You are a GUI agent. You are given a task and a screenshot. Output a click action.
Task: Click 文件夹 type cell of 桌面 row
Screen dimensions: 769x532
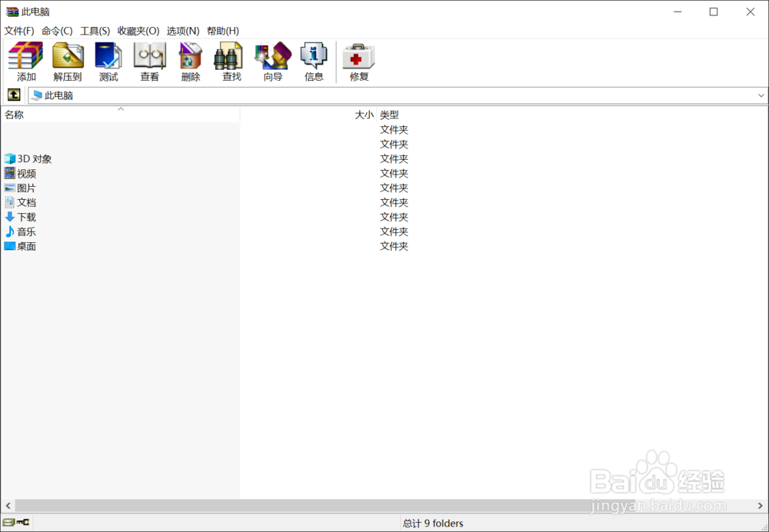pyautogui.click(x=394, y=246)
